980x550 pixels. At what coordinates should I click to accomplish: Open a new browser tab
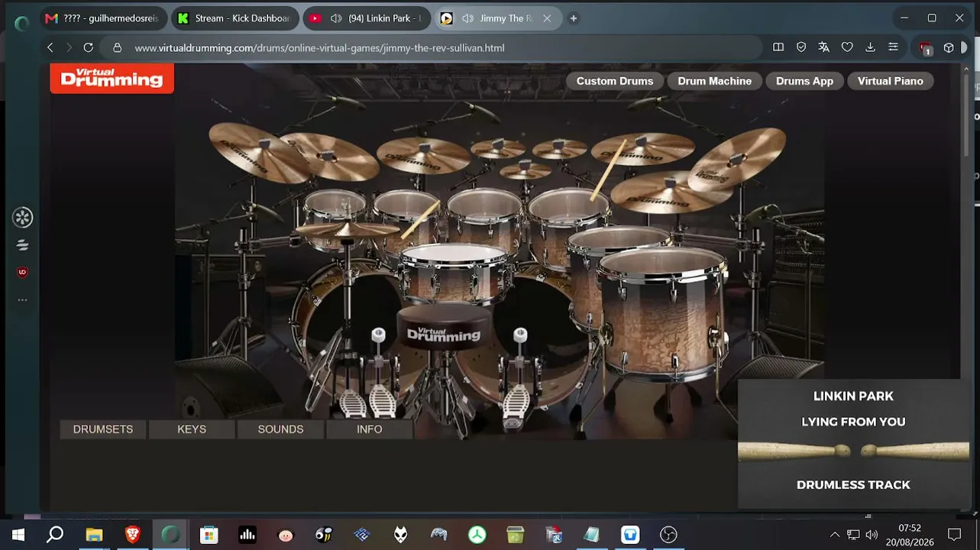pos(574,18)
